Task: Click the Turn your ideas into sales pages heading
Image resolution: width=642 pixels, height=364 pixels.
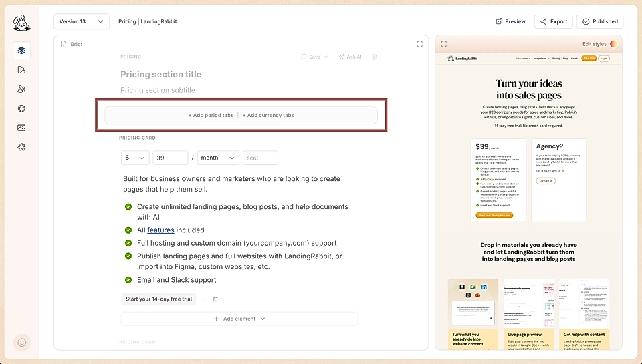Action: 528,89
